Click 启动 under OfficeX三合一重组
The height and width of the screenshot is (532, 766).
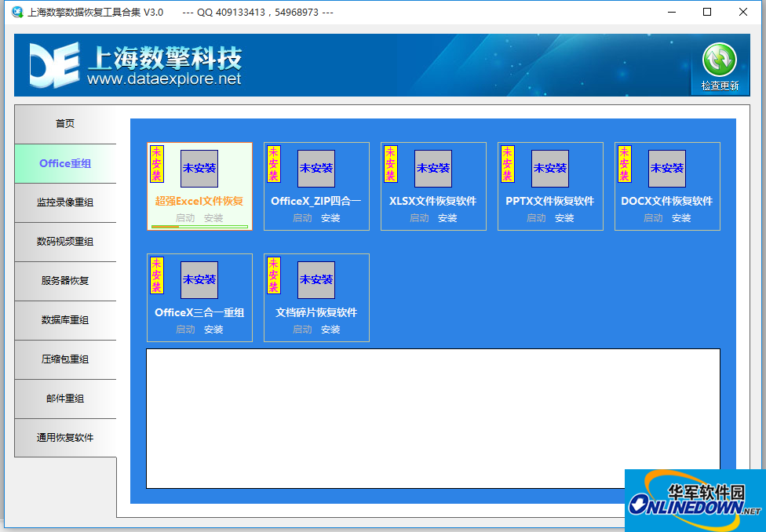[185, 330]
